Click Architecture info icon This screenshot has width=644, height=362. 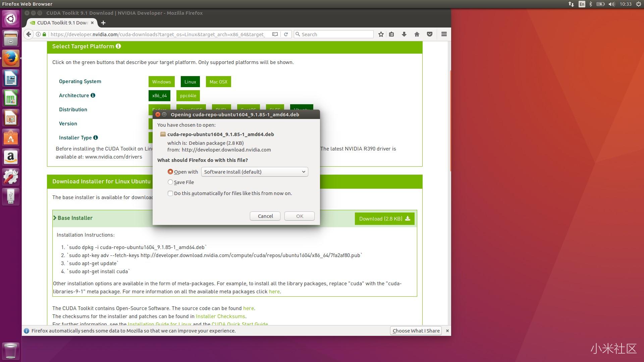point(93,95)
